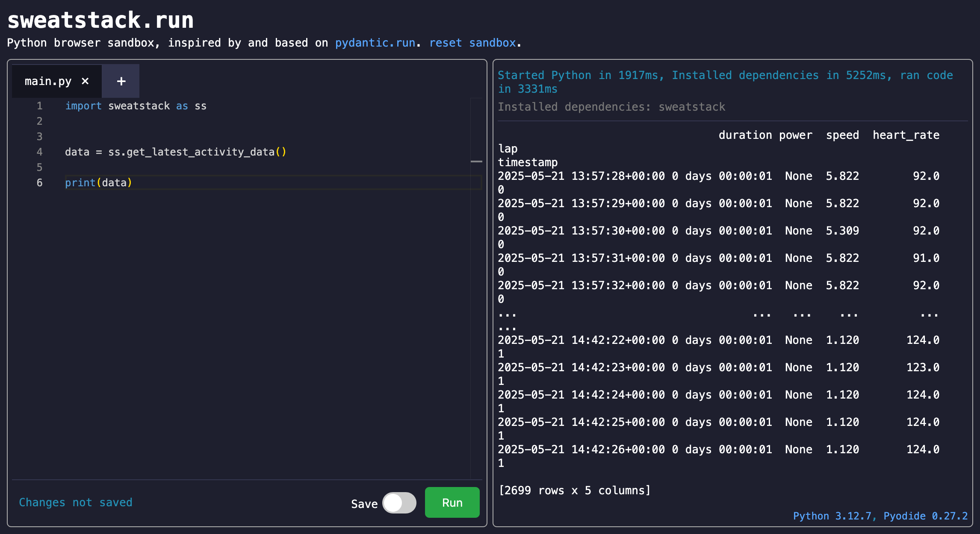The image size is (980, 534).
Task: Click the 13:57:32 timestamp row
Action: (719, 285)
